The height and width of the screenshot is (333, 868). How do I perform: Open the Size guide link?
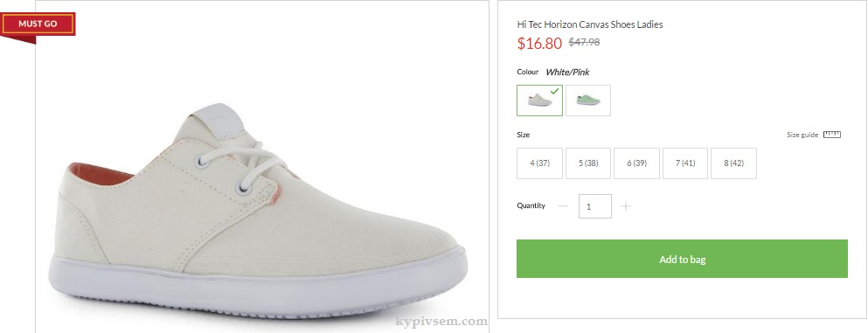(x=802, y=135)
